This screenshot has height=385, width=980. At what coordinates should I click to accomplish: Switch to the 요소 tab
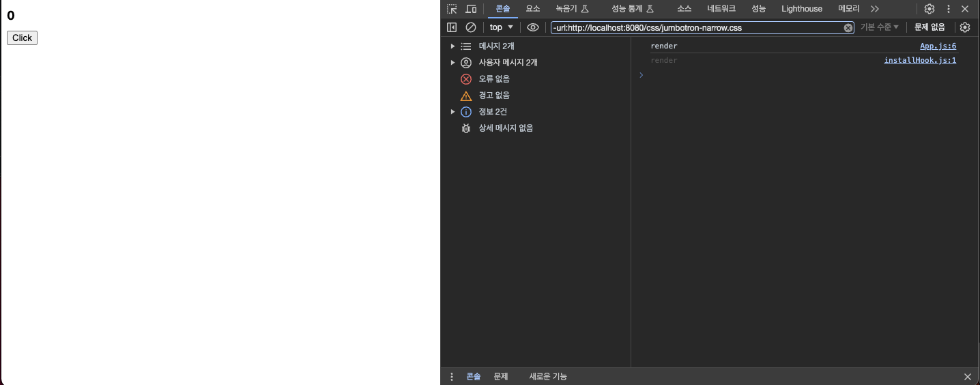pyautogui.click(x=533, y=9)
